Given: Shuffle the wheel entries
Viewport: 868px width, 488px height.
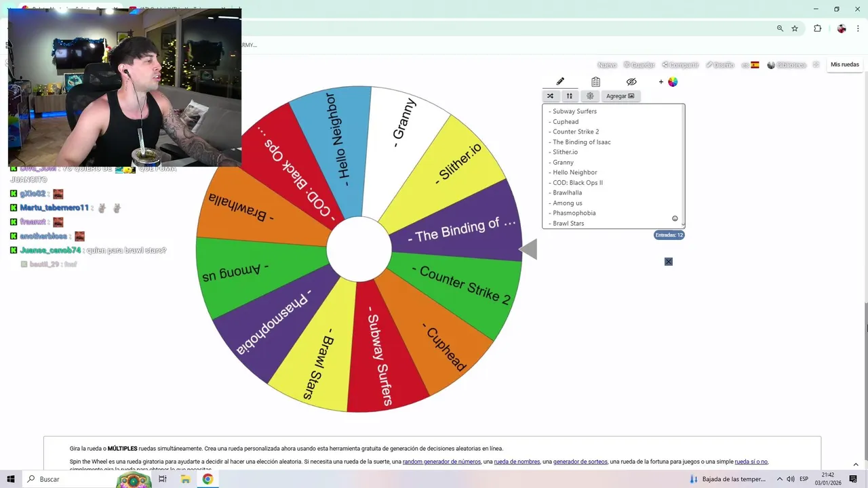Looking at the screenshot, I should 551,96.
